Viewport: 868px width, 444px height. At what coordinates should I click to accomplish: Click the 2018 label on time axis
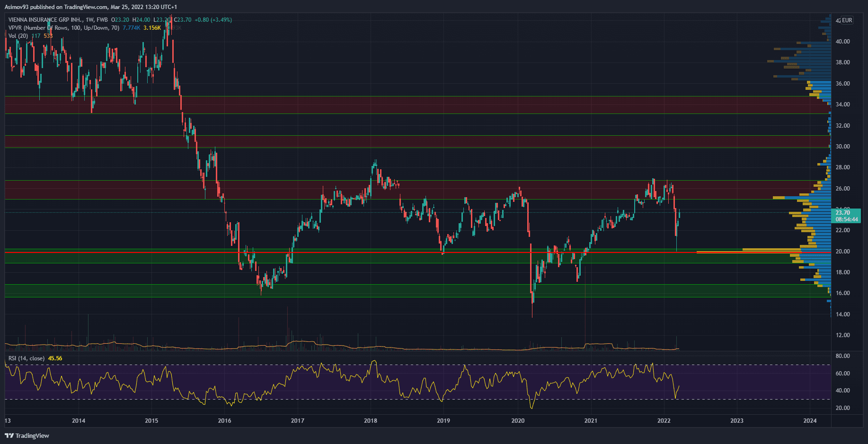click(x=371, y=421)
